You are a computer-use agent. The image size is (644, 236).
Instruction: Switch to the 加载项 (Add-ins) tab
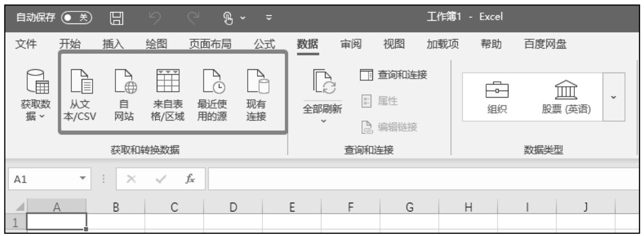point(443,44)
